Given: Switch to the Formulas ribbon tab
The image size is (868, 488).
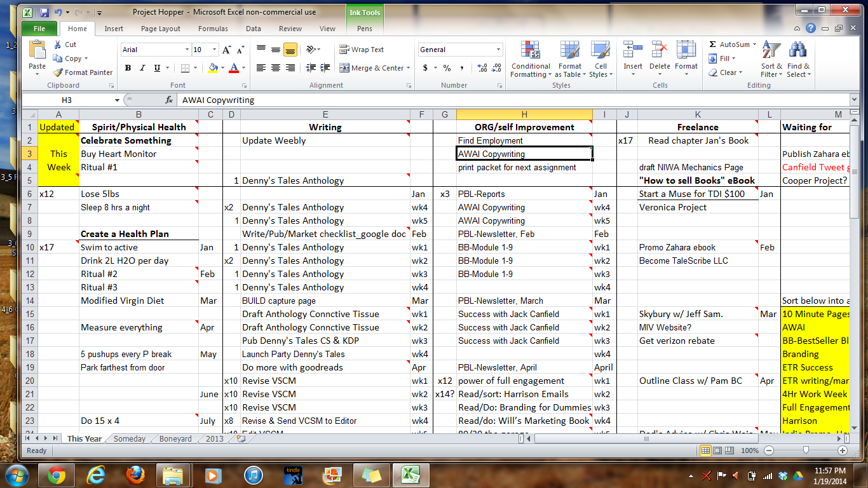Looking at the screenshot, I should point(213,29).
